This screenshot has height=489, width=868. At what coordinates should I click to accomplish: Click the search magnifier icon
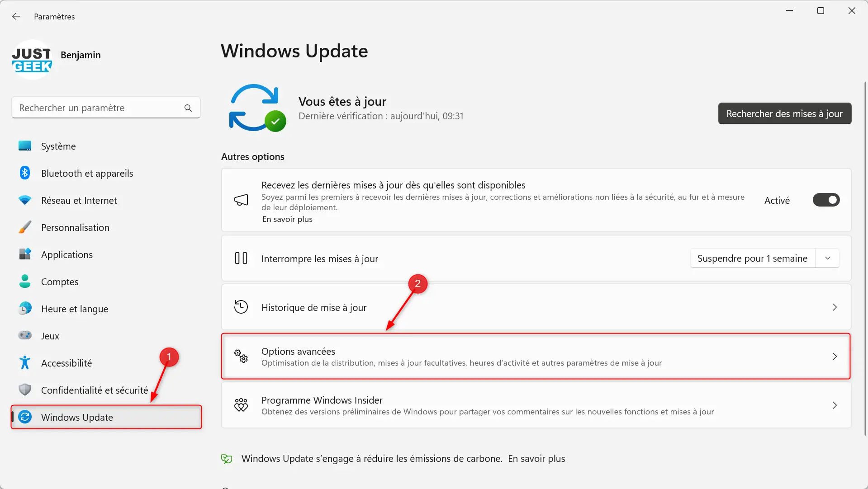(188, 108)
